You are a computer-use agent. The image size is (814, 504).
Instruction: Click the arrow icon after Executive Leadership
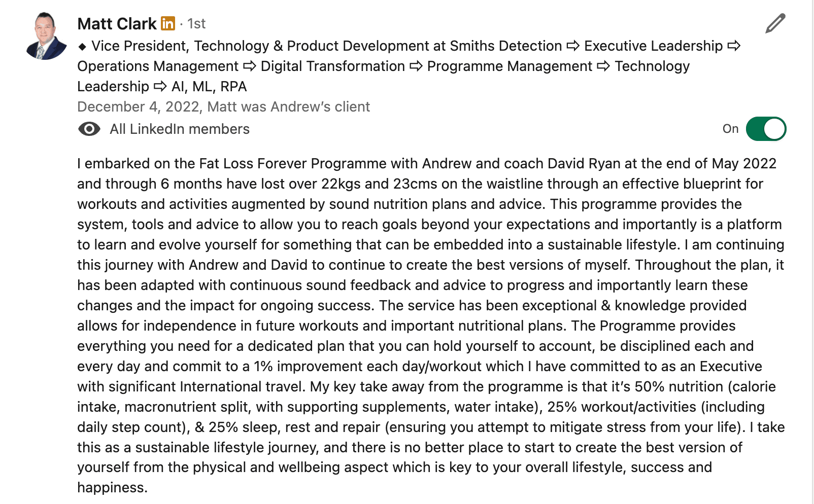click(734, 46)
